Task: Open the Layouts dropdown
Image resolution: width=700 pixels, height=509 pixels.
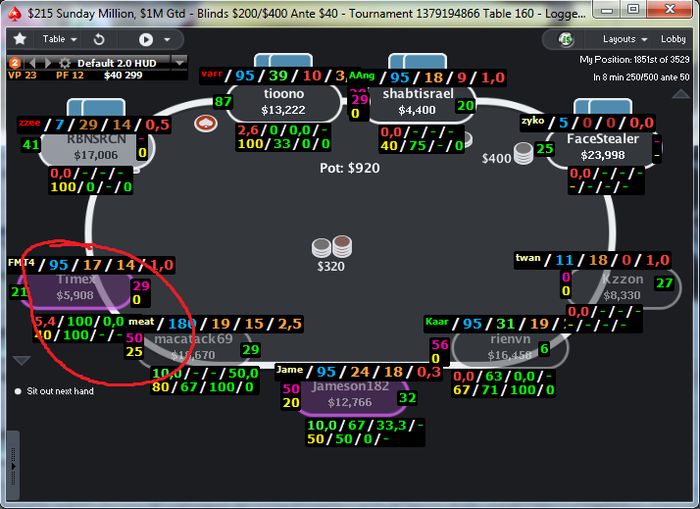Action: pos(625,39)
